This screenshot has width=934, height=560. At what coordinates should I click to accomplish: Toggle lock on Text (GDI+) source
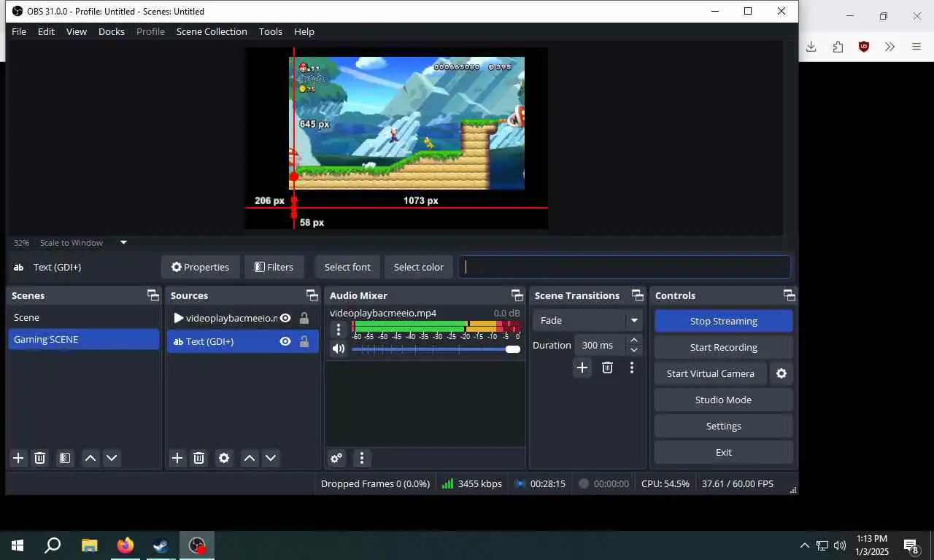(x=304, y=341)
